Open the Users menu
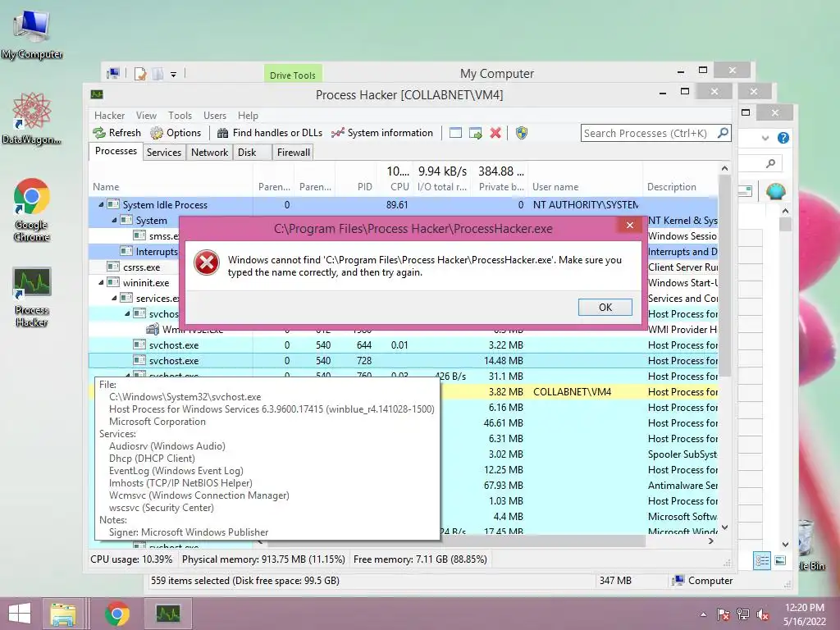Screen dimensions: 840x630 click(x=215, y=115)
